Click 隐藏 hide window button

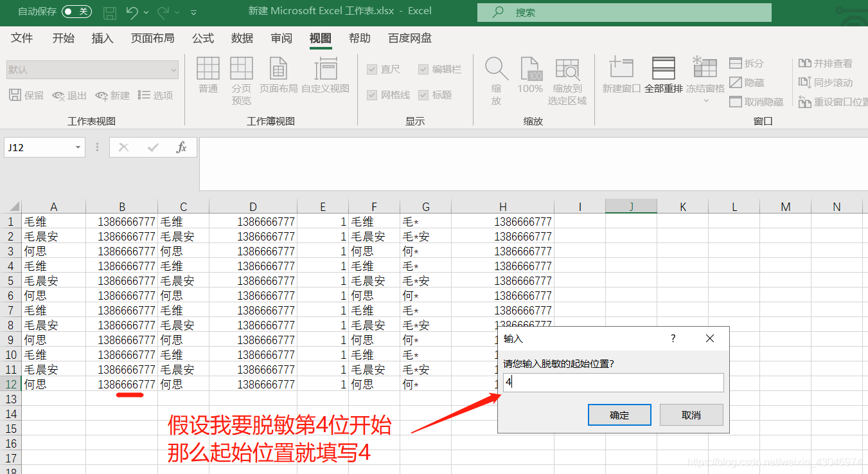(x=747, y=82)
